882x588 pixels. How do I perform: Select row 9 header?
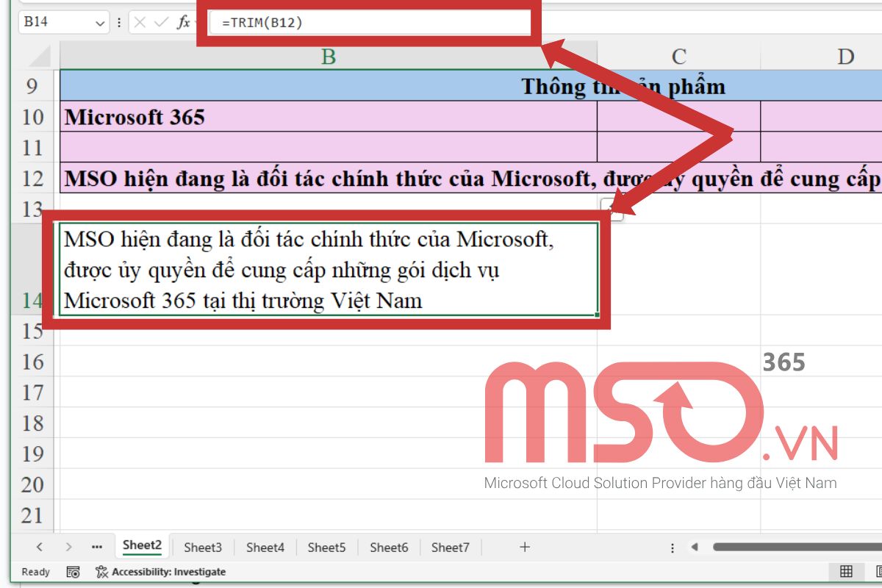32,86
